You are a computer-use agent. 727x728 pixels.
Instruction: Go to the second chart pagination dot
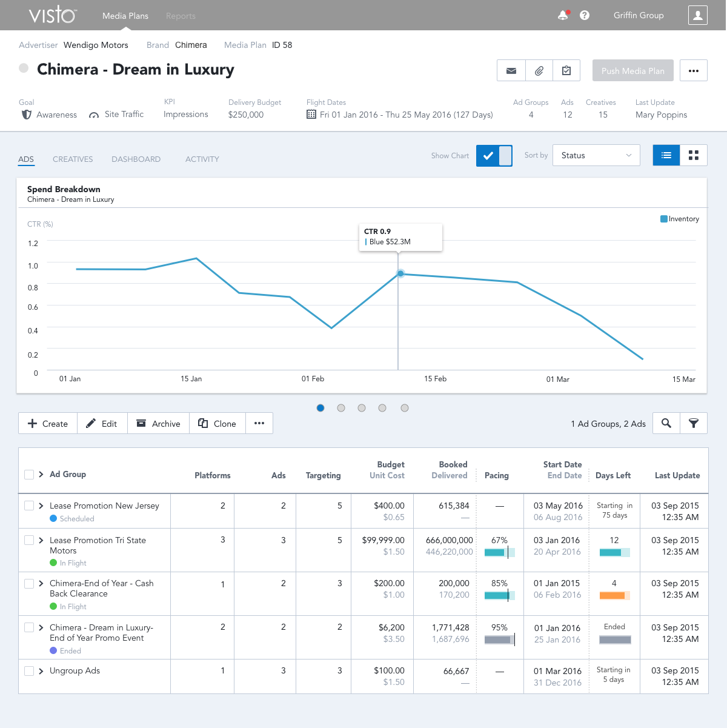click(x=341, y=408)
